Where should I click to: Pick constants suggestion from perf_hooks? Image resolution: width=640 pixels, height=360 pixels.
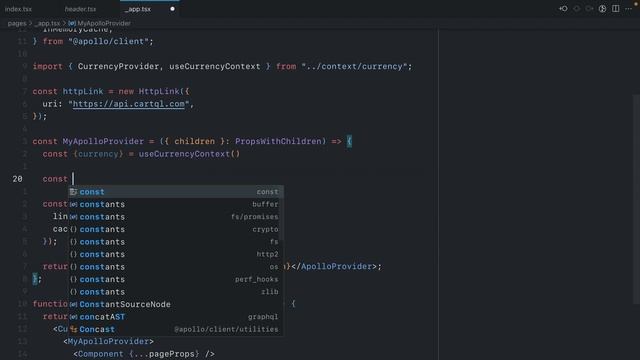tap(176, 279)
